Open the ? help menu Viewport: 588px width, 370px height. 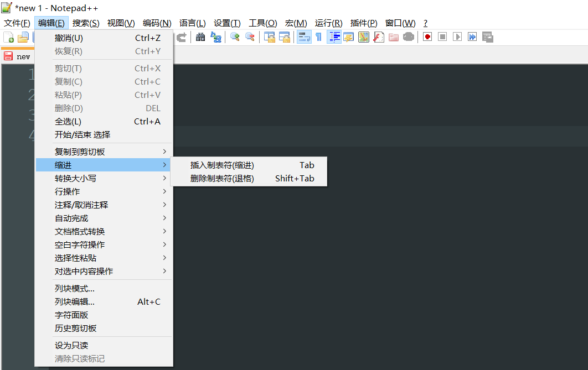(x=425, y=23)
